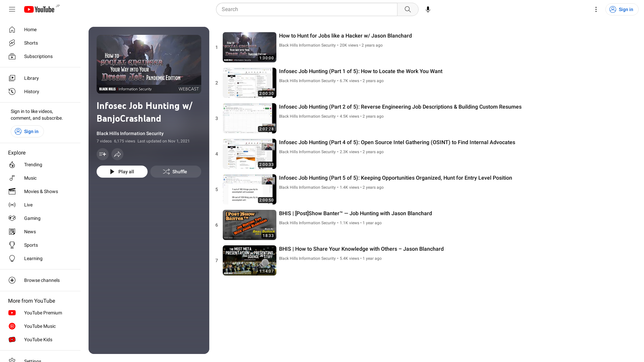Focus the Search input field

pos(307,9)
